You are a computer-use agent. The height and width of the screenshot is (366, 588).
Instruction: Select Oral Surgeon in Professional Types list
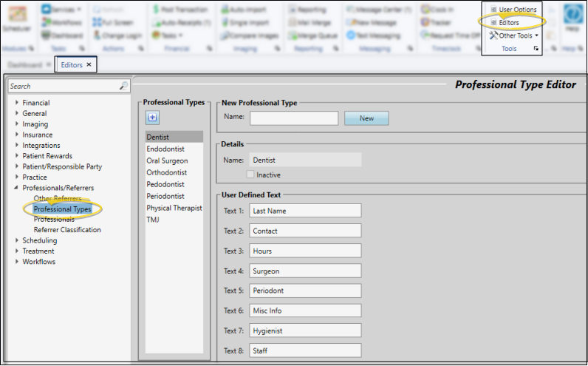[x=167, y=161]
